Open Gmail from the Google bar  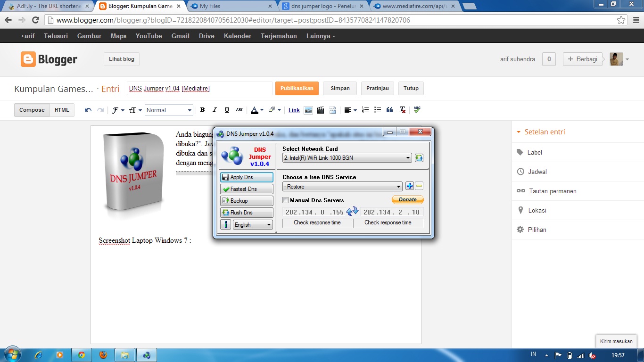[181, 36]
